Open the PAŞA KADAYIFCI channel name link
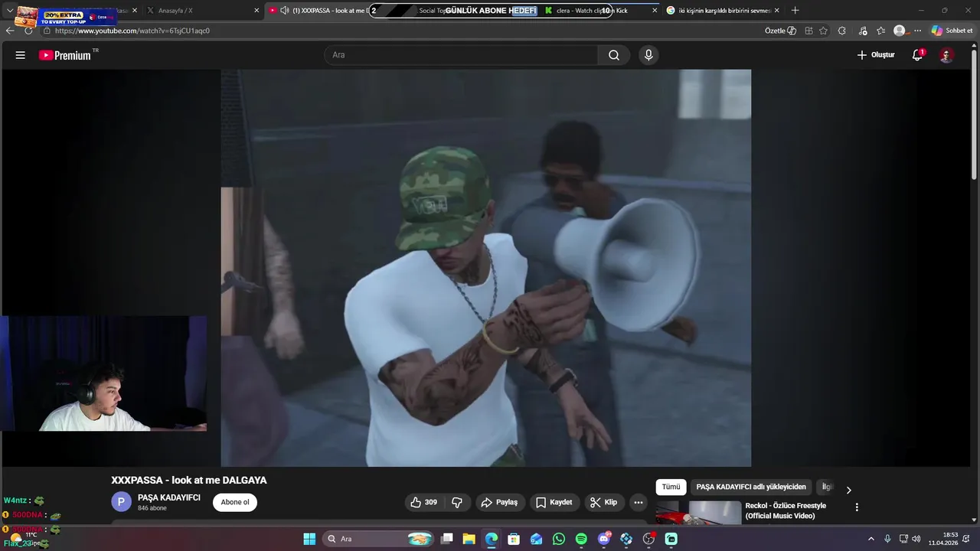Screen dimensions: 980x551 (x=169, y=497)
